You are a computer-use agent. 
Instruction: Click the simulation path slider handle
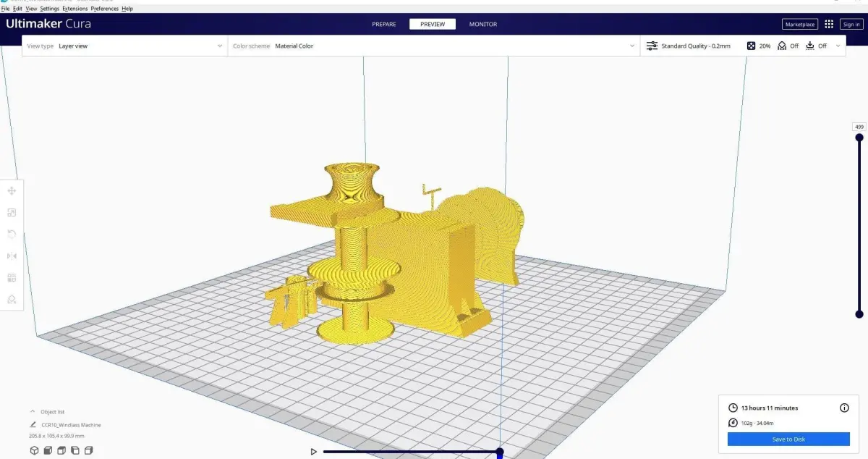(499, 452)
